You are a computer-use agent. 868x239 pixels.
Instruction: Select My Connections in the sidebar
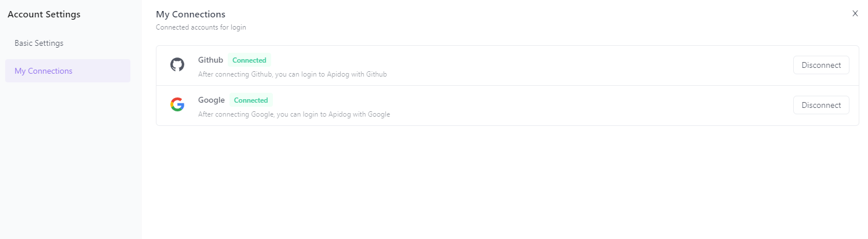click(x=43, y=71)
